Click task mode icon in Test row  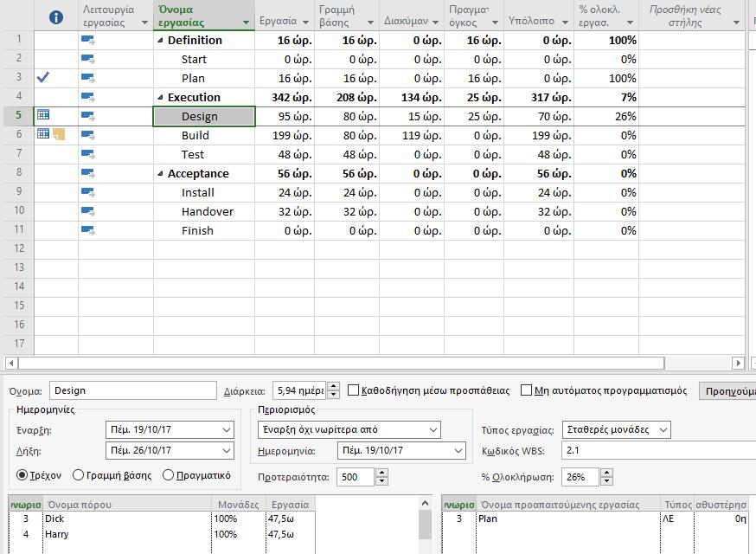tap(87, 154)
